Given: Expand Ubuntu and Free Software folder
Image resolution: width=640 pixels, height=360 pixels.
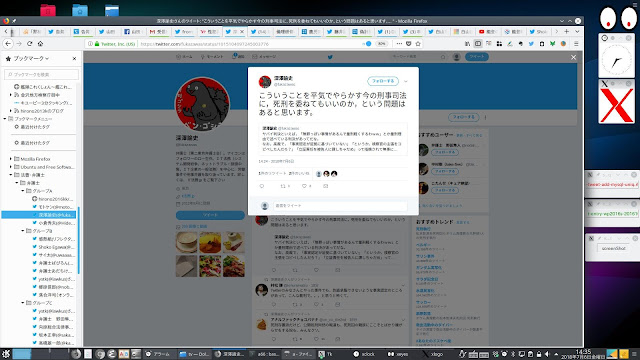Looking at the screenshot, I should point(11,167).
